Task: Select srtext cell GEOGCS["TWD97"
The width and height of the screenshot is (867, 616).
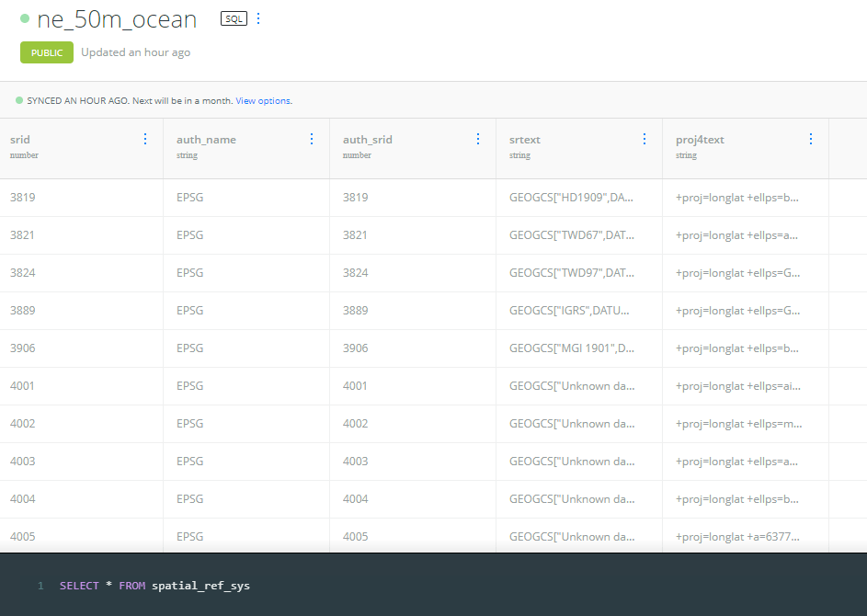Action: tap(579, 273)
